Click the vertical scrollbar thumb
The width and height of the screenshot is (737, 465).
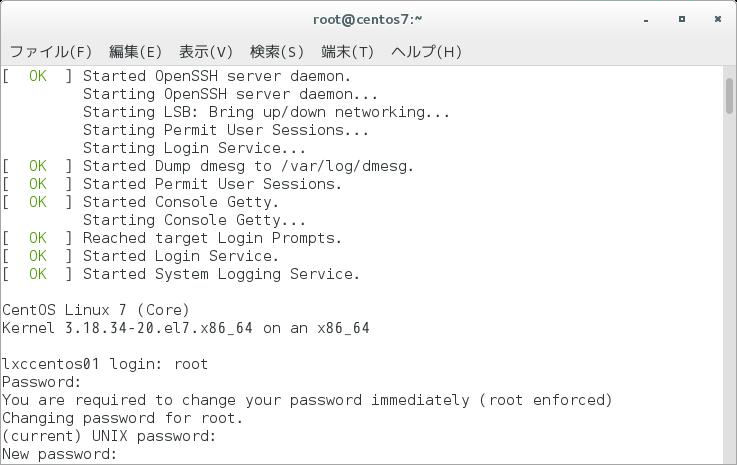pos(729,96)
